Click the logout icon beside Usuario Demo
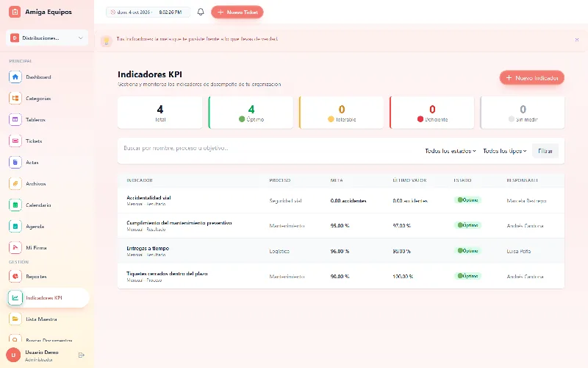The image size is (588, 368). pyautogui.click(x=82, y=355)
